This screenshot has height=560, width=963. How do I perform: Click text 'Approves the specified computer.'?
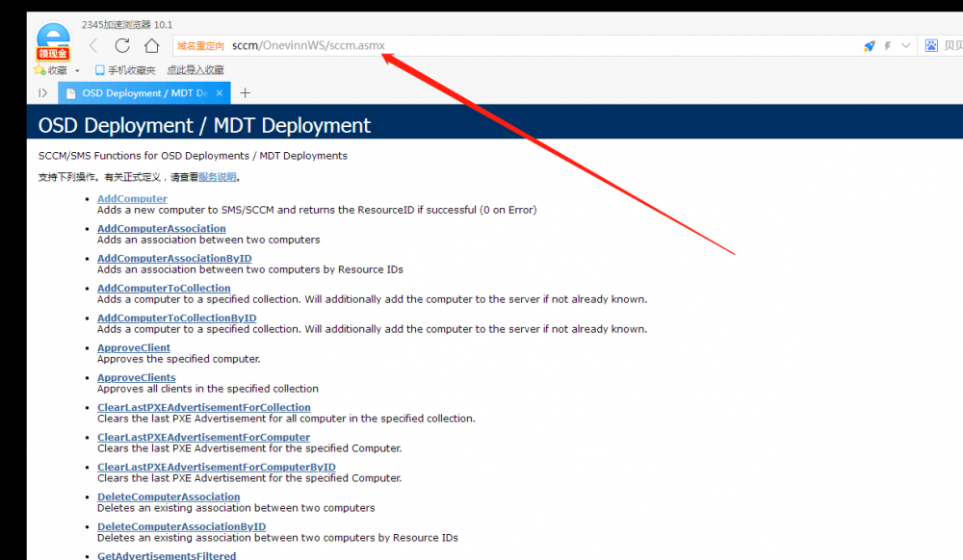pos(179,359)
